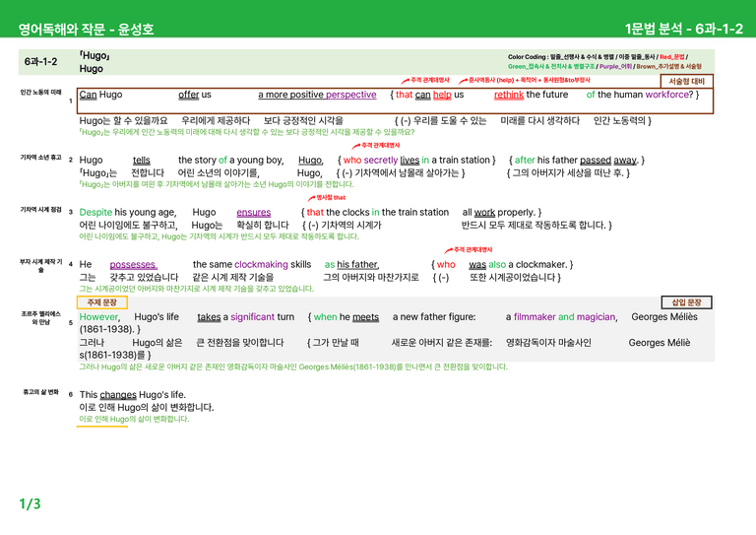Select the 주제 문장 yellow label
This screenshot has height=535, width=756.
pos(102,302)
